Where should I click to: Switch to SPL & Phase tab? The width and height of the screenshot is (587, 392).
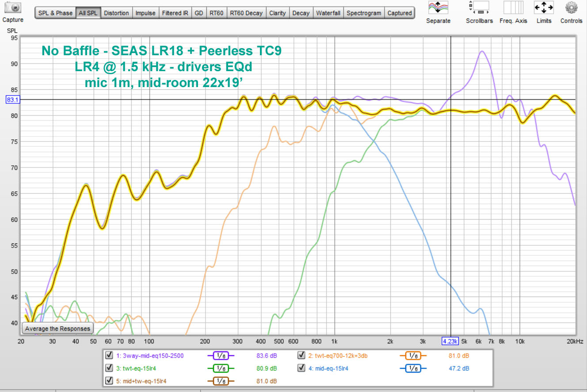click(55, 13)
